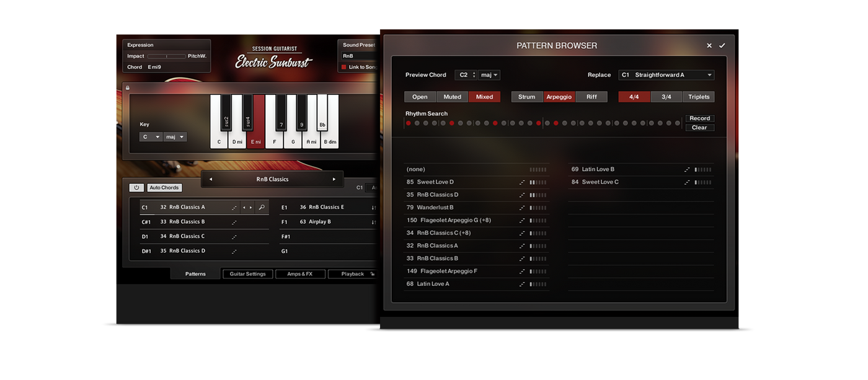Viewport: 868px width, 380px height.
Task: Toggle last step dot in Rhythm Search
Action: click(x=678, y=123)
